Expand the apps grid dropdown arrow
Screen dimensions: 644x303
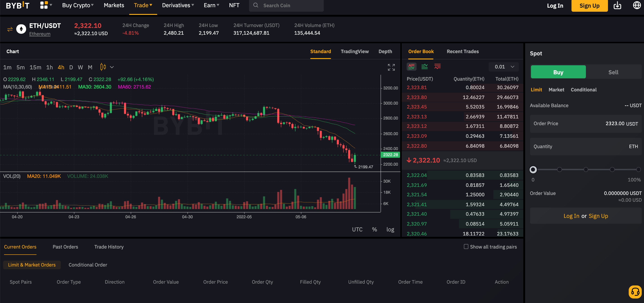[51, 5]
